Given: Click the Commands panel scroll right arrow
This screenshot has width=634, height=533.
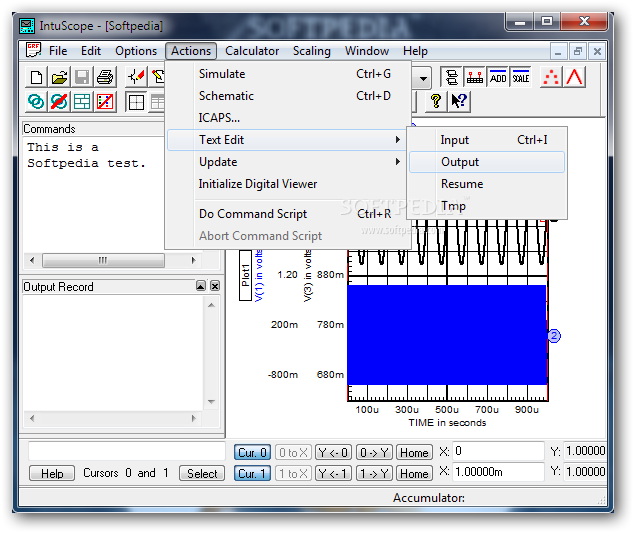Looking at the screenshot, I should coord(194,260).
